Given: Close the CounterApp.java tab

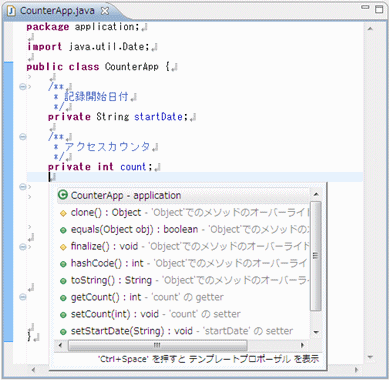Looking at the screenshot, I should (105, 11).
